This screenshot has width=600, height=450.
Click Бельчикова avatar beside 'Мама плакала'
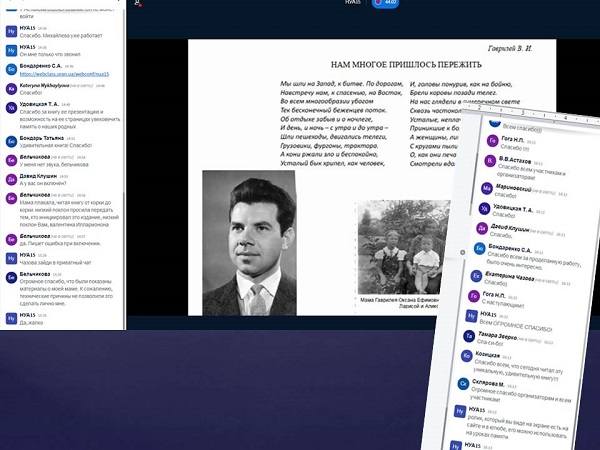pyautogui.click(x=11, y=199)
